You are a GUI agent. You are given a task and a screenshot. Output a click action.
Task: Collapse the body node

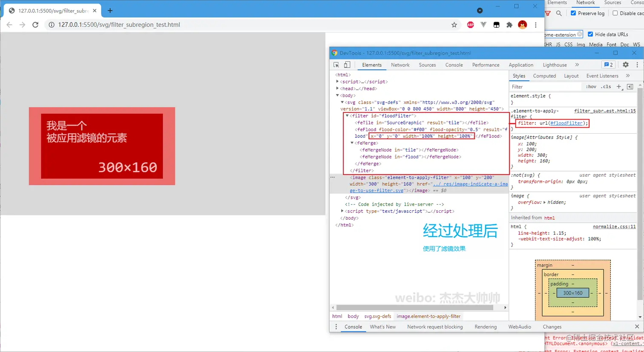pos(337,95)
